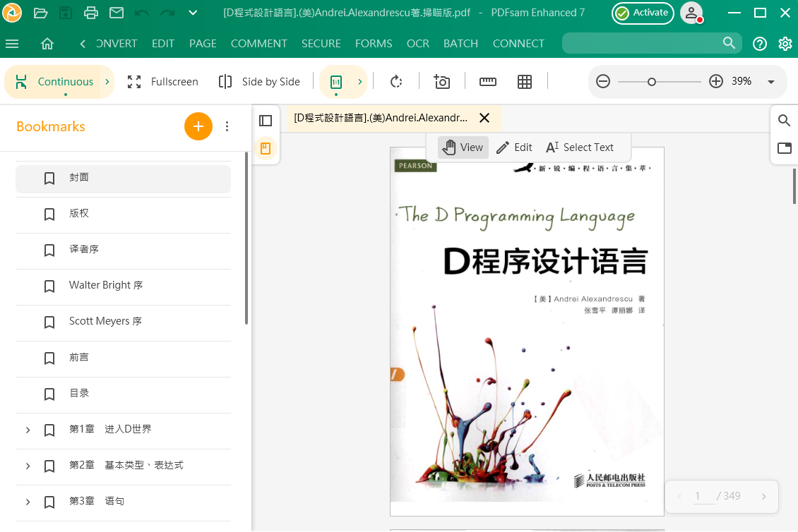The height and width of the screenshot is (532, 798).
Task: Expand Continuous view options chevron
Action: tap(107, 81)
